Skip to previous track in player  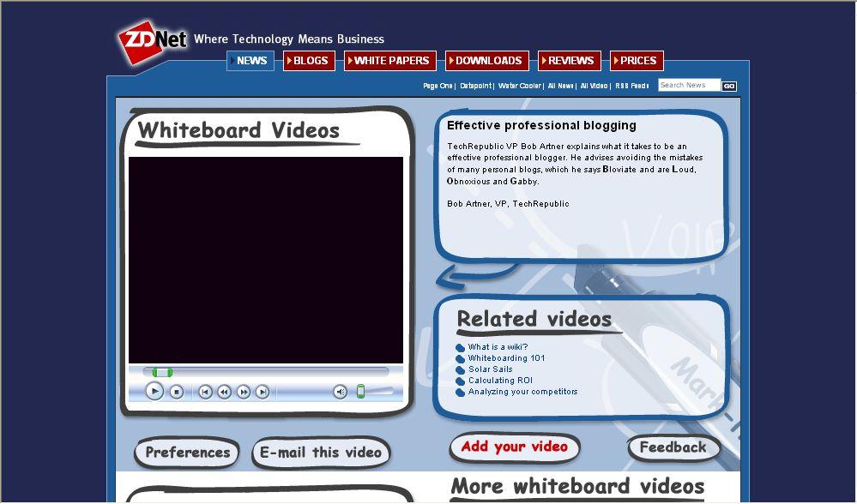(x=206, y=392)
